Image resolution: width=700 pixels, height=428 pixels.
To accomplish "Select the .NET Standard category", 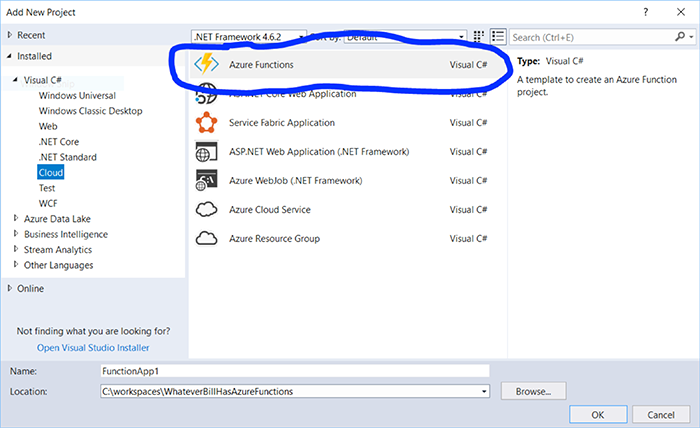I will pos(67,157).
